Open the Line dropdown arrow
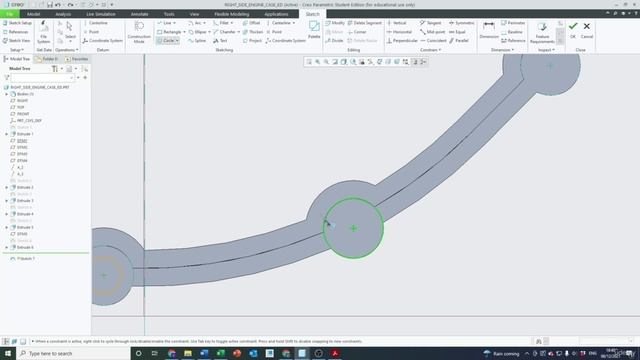640x360 pixels. (x=175, y=23)
